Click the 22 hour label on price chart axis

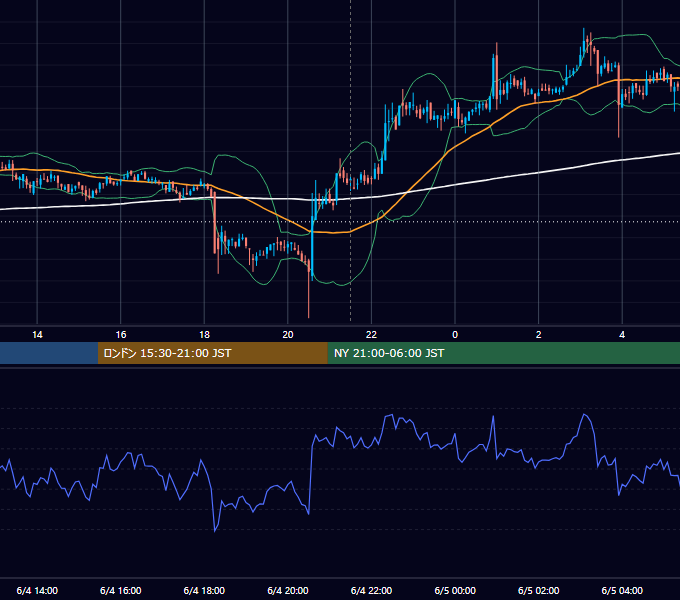[x=371, y=335]
